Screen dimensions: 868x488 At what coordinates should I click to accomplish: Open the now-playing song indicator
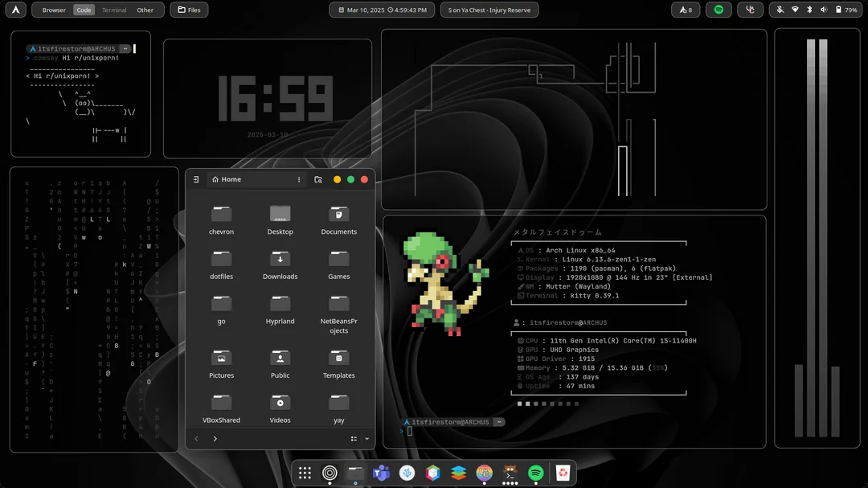click(x=489, y=10)
